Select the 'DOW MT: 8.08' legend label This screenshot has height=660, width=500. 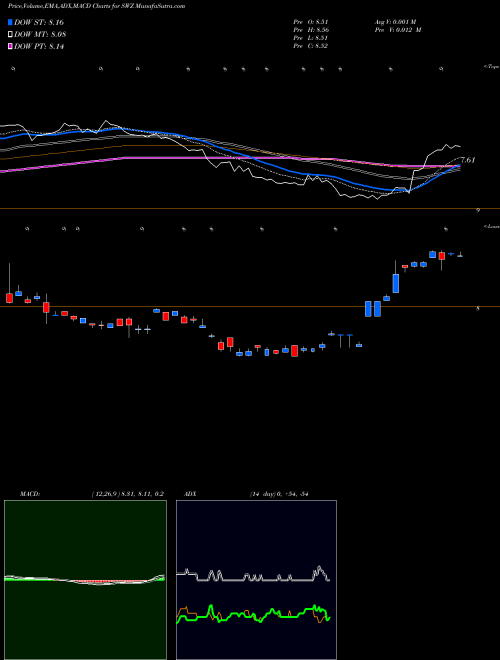(40, 35)
